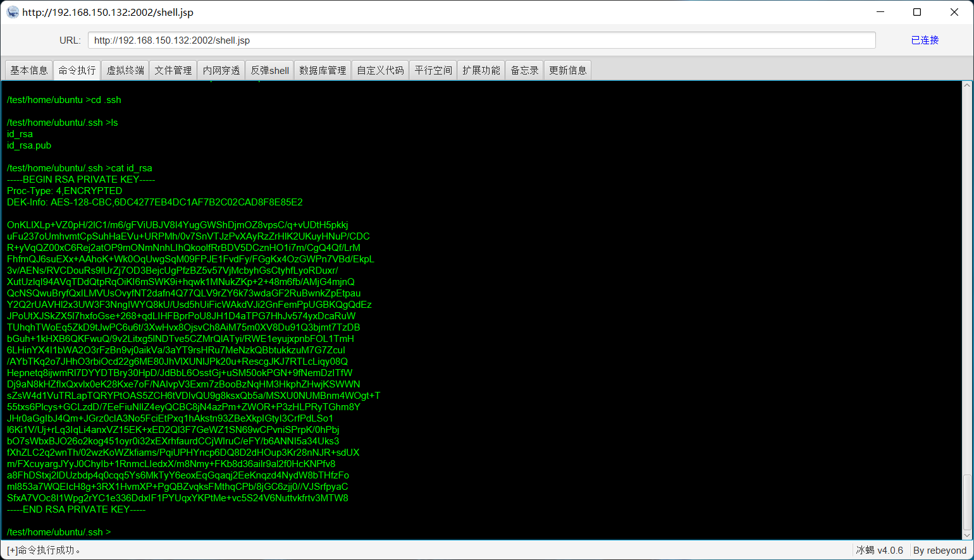Click the 命令执行成功 status message
This screenshot has width=974, height=560.
pyautogui.click(x=44, y=550)
